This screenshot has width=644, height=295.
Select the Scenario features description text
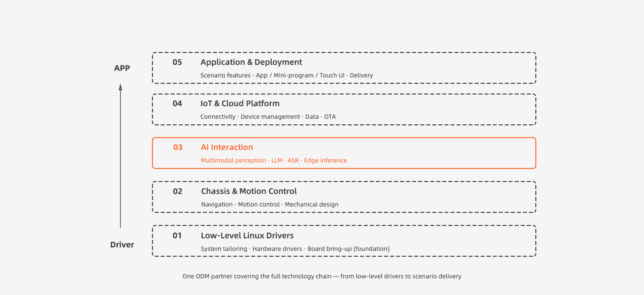point(286,75)
